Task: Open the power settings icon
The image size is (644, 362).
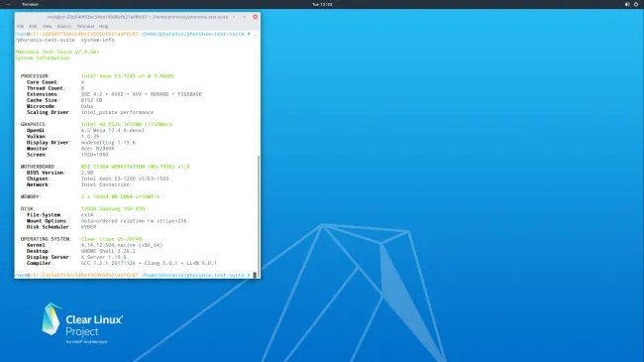Action: click(x=636, y=5)
